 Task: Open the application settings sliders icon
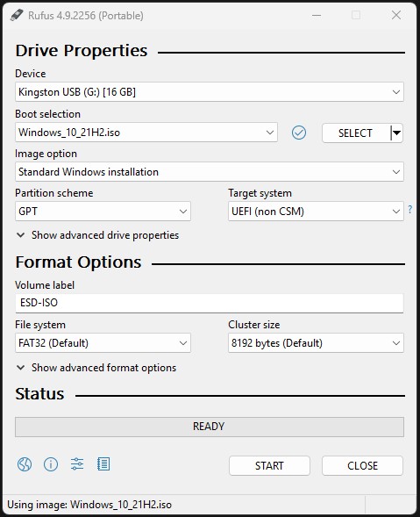pos(77,464)
